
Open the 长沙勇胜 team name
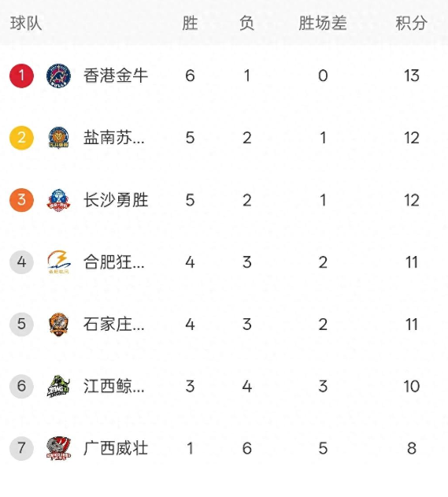click(116, 200)
